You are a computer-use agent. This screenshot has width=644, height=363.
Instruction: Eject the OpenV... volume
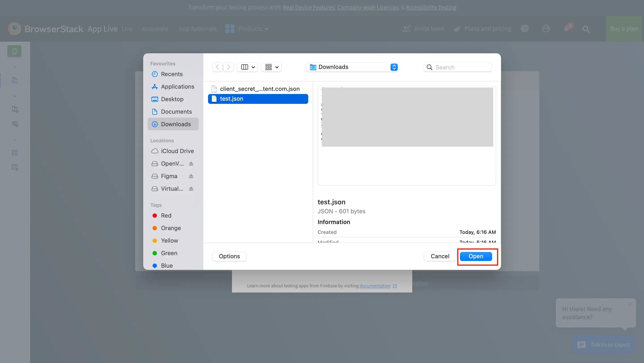click(x=191, y=164)
